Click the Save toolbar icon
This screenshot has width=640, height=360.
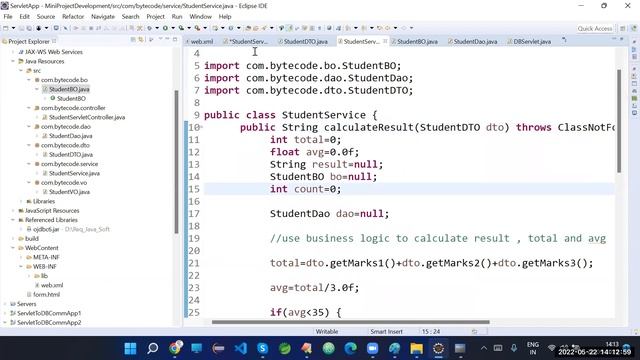coord(21,28)
